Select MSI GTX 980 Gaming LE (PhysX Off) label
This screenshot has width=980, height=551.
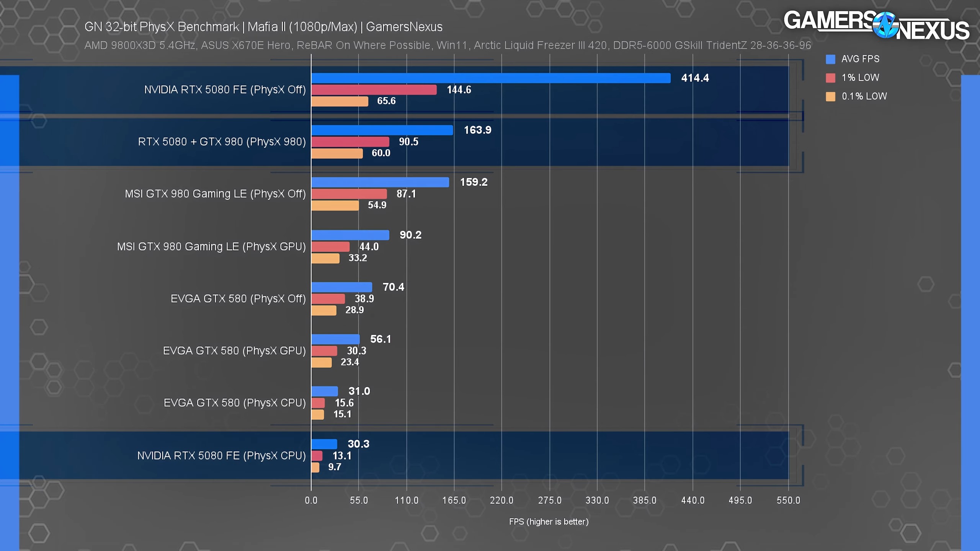(215, 194)
